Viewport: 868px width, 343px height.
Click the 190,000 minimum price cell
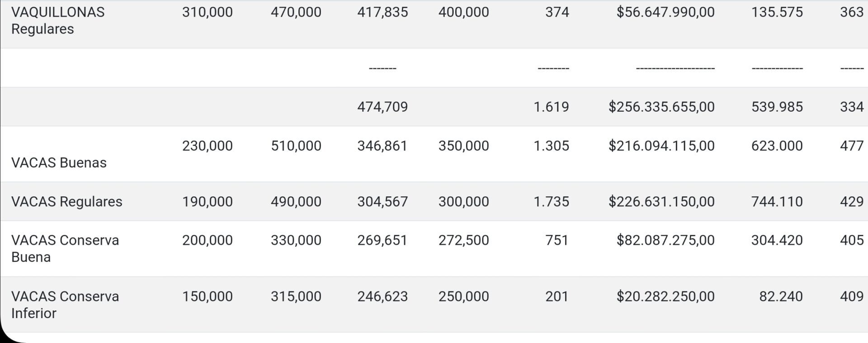coord(207,201)
